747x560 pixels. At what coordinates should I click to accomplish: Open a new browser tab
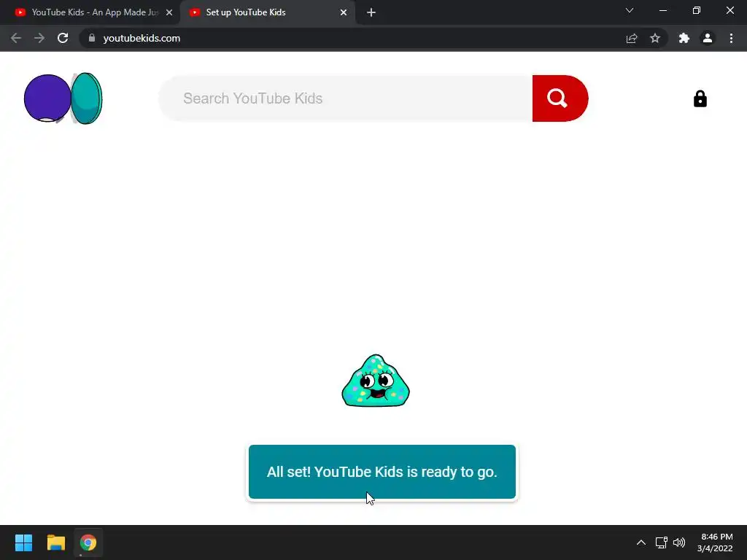pos(371,12)
